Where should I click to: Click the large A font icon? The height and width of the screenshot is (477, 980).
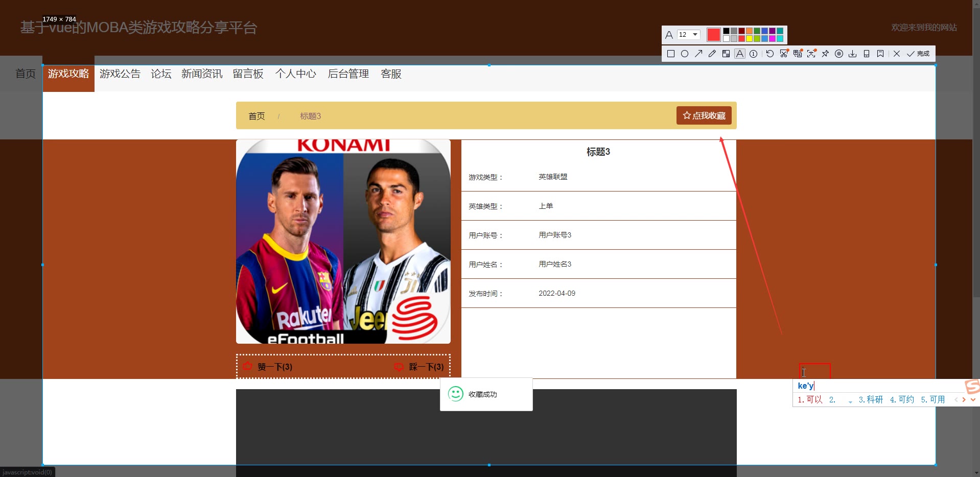669,35
